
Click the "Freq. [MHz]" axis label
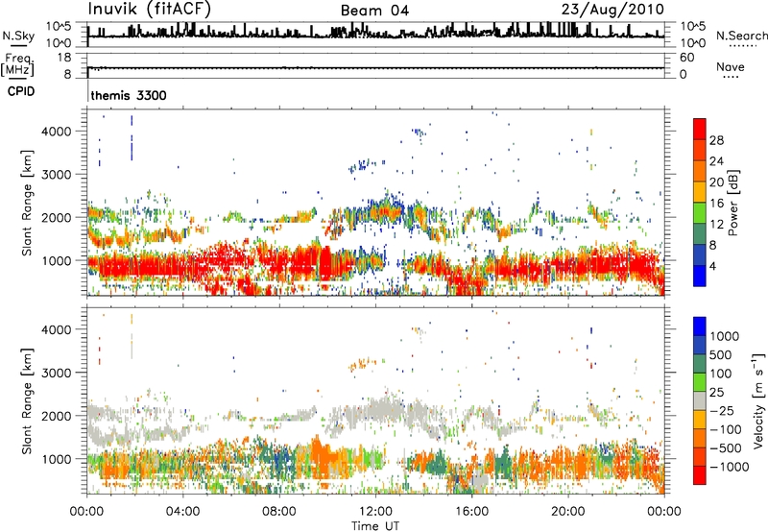coord(17,65)
